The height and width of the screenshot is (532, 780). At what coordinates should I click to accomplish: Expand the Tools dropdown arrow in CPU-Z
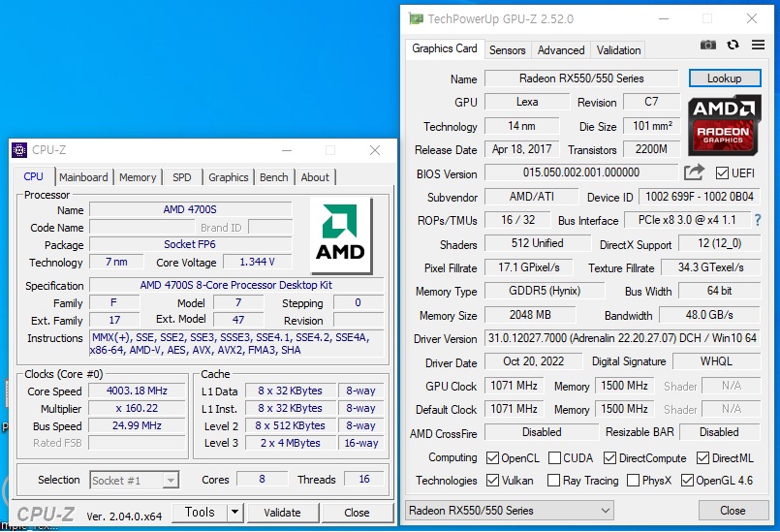pyautogui.click(x=234, y=512)
